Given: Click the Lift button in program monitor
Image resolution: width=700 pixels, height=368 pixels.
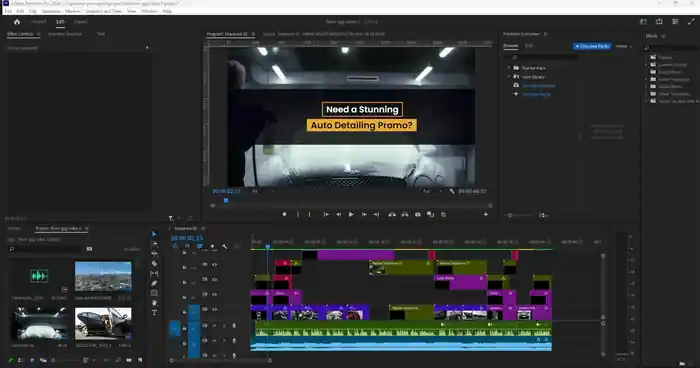Looking at the screenshot, I should pyautogui.click(x=392, y=215).
